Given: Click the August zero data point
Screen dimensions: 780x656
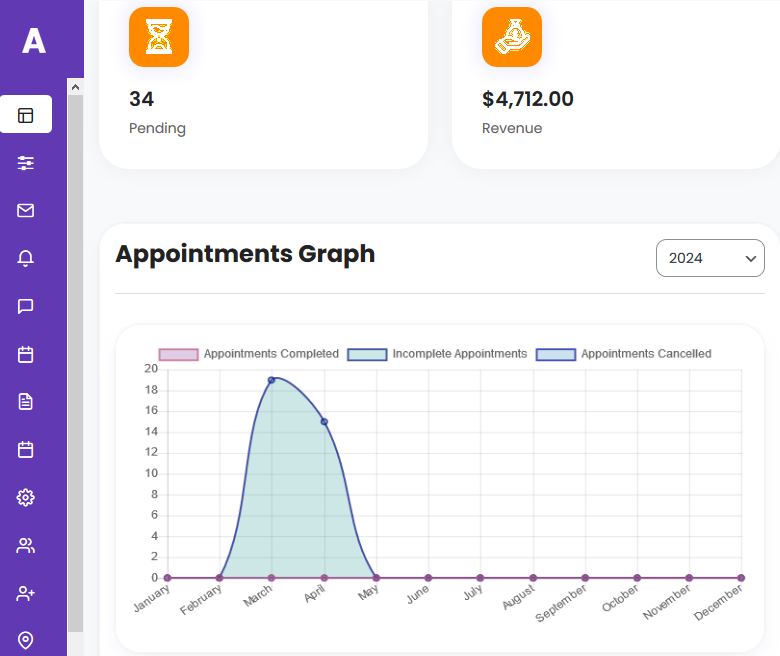Looking at the screenshot, I should point(533,578).
